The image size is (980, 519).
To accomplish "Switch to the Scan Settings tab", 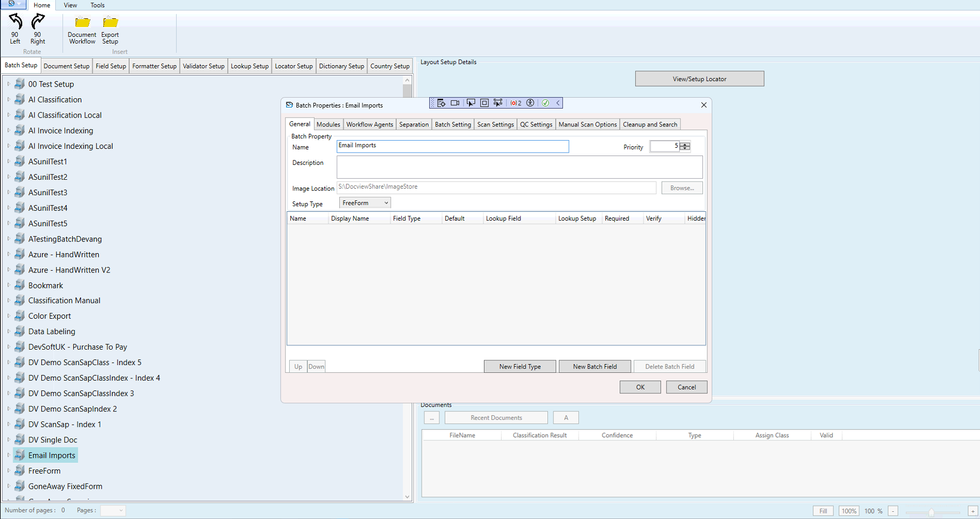I will pos(495,124).
